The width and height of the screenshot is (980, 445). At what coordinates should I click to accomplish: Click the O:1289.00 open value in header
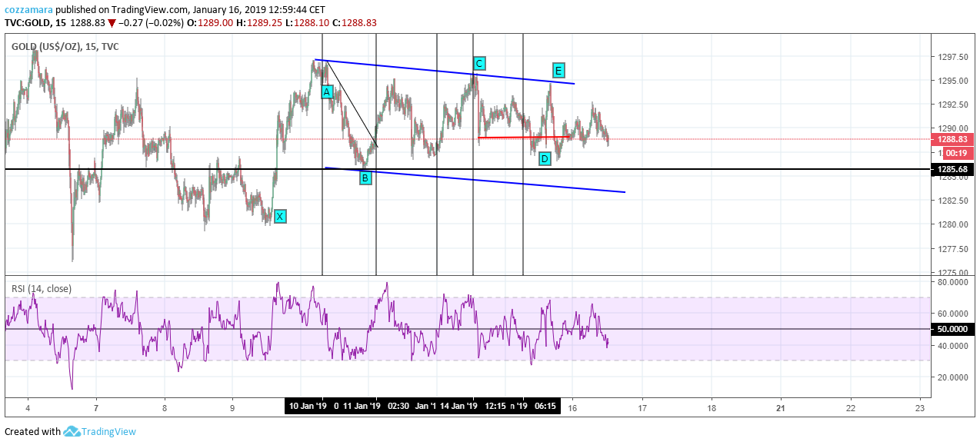(x=209, y=23)
